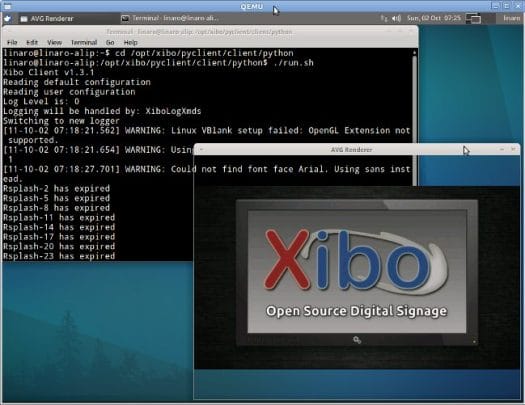The image size is (525, 405).
Task: Click the linaro user menu in panel
Action: pyautogui.click(x=512, y=18)
